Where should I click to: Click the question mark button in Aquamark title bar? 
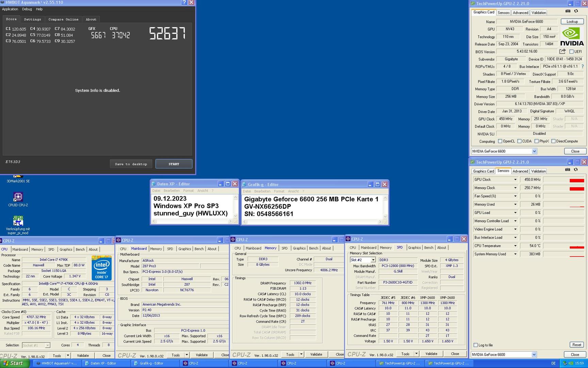coord(184,2)
